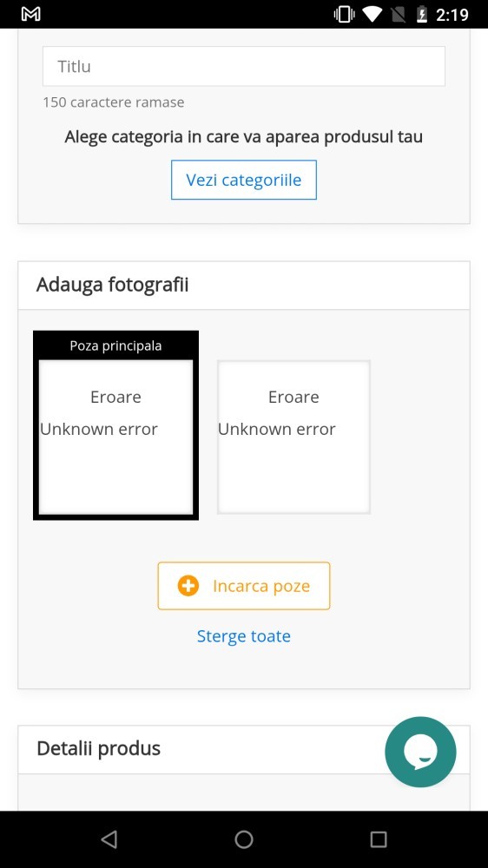Screen dimensions: 488x868
Task: Tap the Android back navigation icon
Action: pos(109,839)
